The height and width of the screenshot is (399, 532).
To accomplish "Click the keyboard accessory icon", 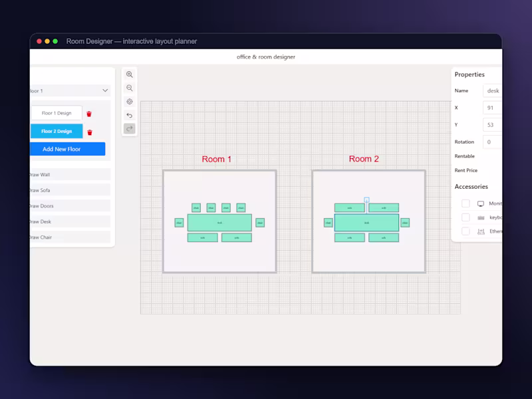I will (481, 217).
